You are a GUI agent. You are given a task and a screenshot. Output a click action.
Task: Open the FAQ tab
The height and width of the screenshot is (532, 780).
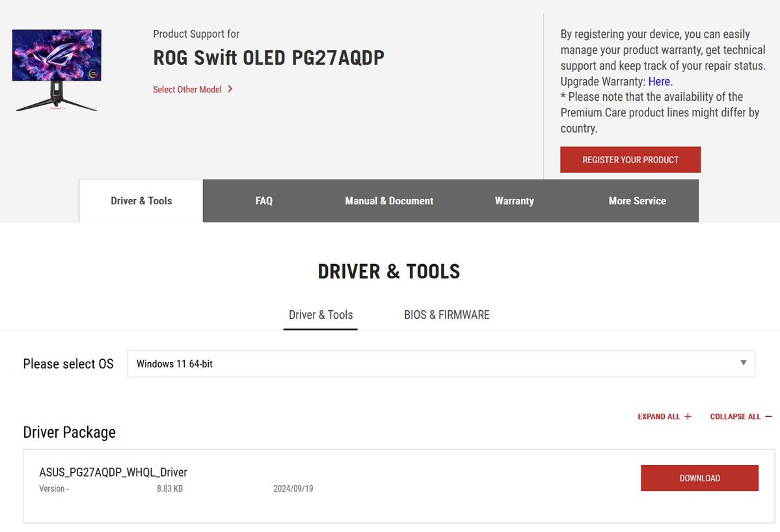coord(263,201)
